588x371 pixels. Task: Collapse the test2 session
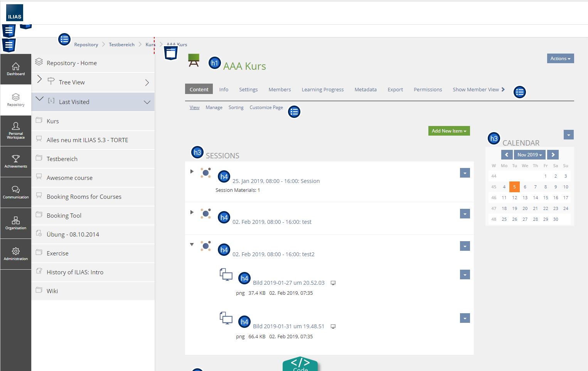(x=192, y=245)
